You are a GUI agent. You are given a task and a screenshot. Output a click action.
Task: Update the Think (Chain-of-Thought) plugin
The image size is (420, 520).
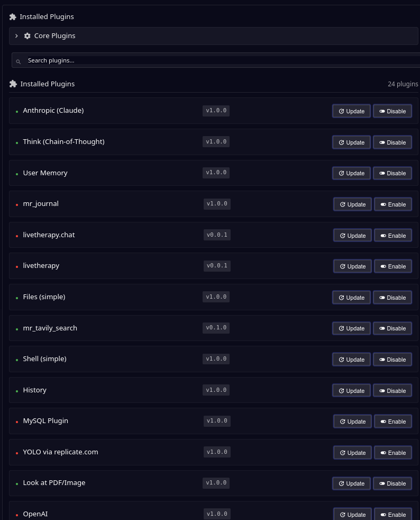pos(351,142)
